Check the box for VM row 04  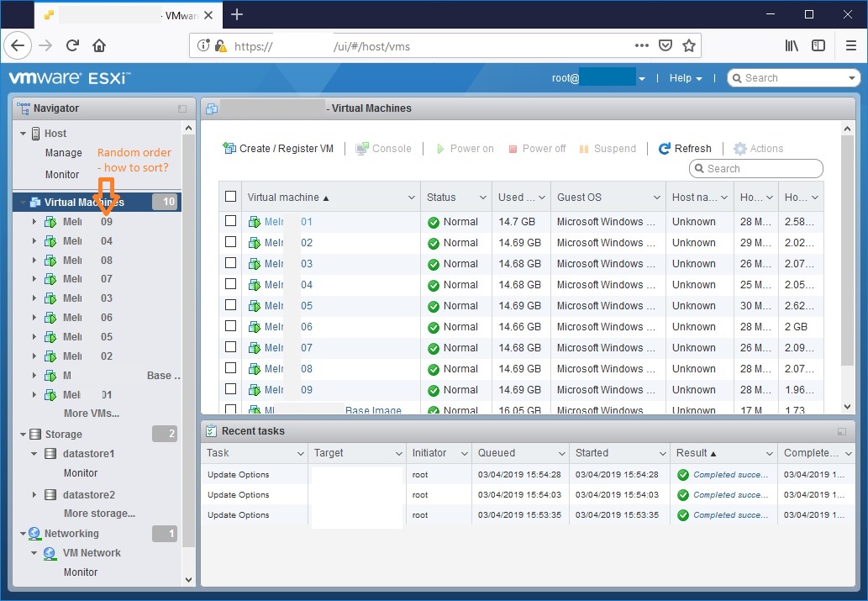(x=231, y=283)
